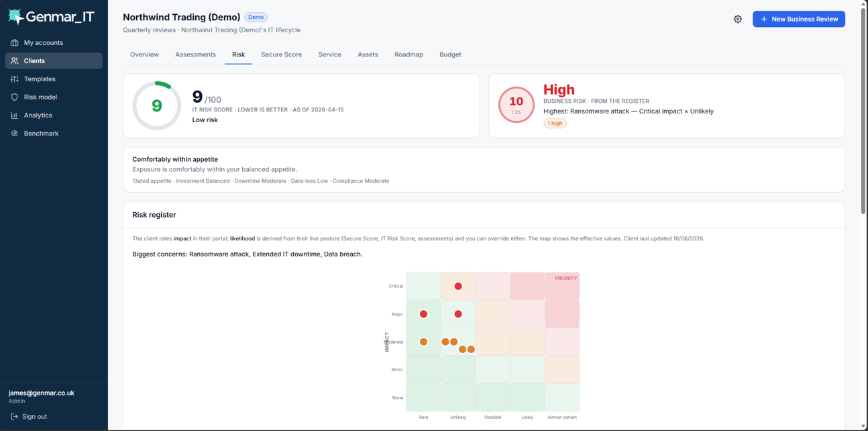Image resolution: width=868 pixels, height=431 pixels.
Task: Click the orange dot at Moderate, Rare
Action: click(423, 342)
